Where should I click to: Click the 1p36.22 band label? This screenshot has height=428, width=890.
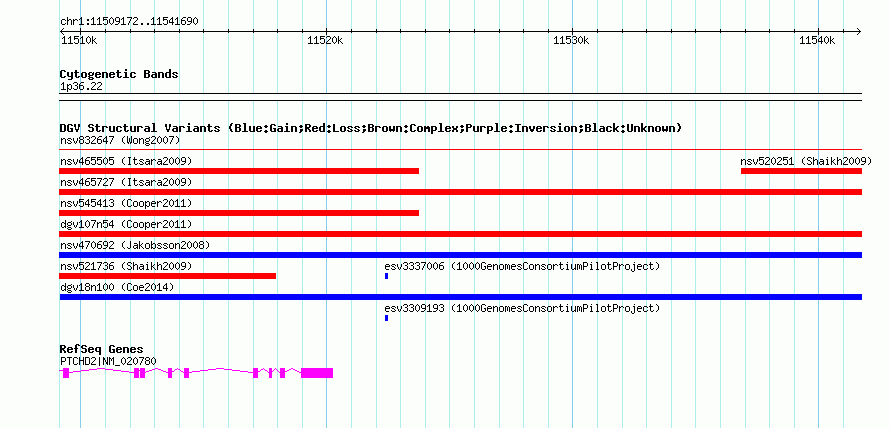(x=81, y=87)
